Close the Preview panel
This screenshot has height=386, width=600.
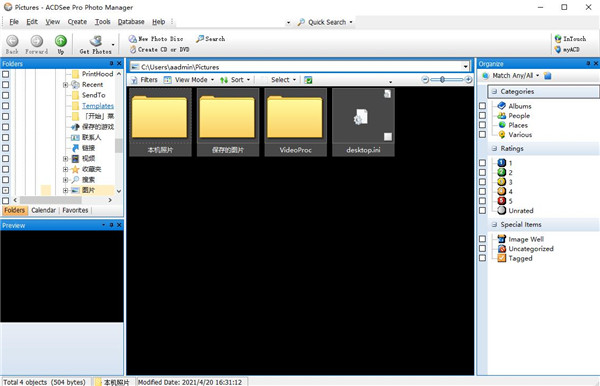(x=119, y=225)
